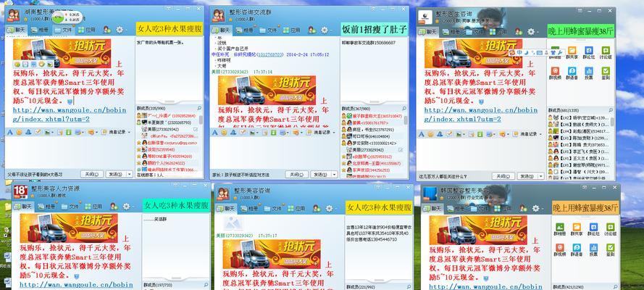Adjust member list scrollbar in 湖南整形 window
The height and width of the screenshot is (290, 644).
[x=201, y=120]
